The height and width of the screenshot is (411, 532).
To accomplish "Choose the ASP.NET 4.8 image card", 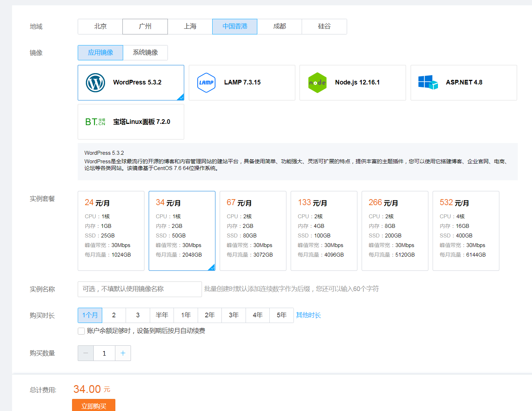I will (x=464, y=83).
